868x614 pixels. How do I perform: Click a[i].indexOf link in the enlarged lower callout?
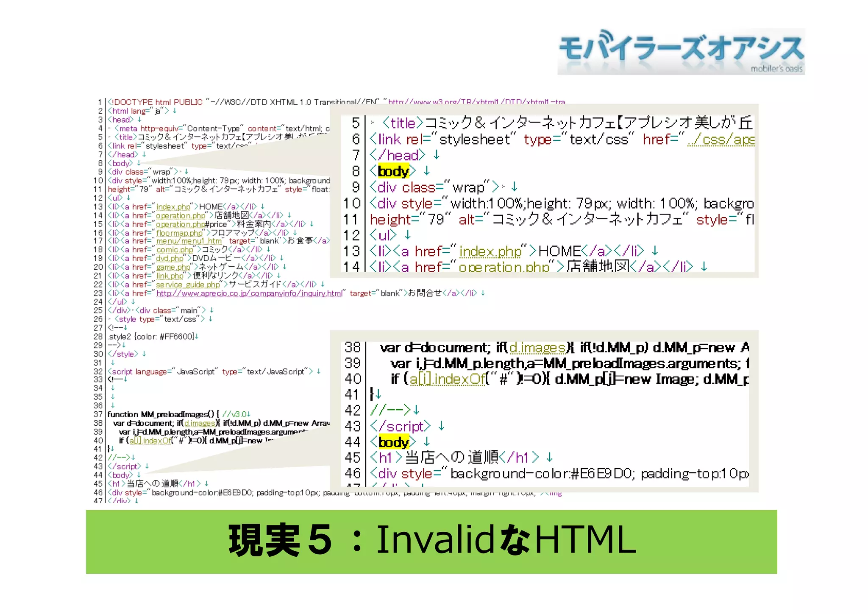447,379
